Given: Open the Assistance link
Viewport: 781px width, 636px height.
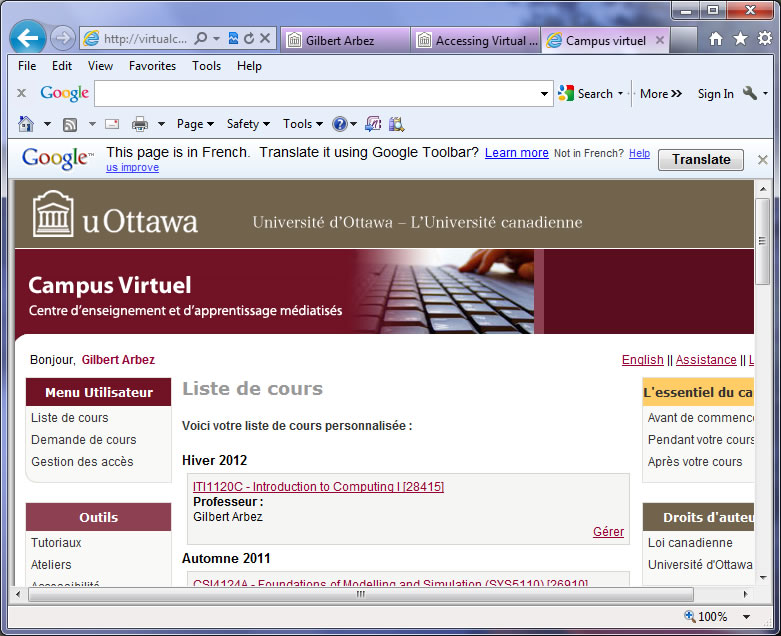Looking at the screenshot, I should [706, 360].
